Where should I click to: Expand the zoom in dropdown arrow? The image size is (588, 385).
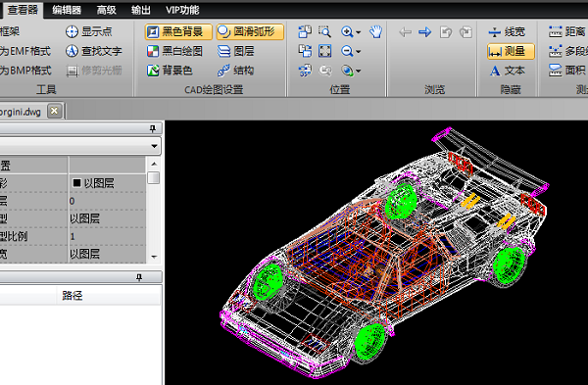tap(358, 32)
